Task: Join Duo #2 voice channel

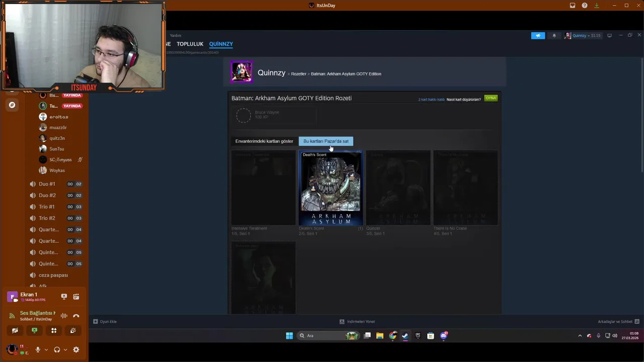Action: pos(56,195)
